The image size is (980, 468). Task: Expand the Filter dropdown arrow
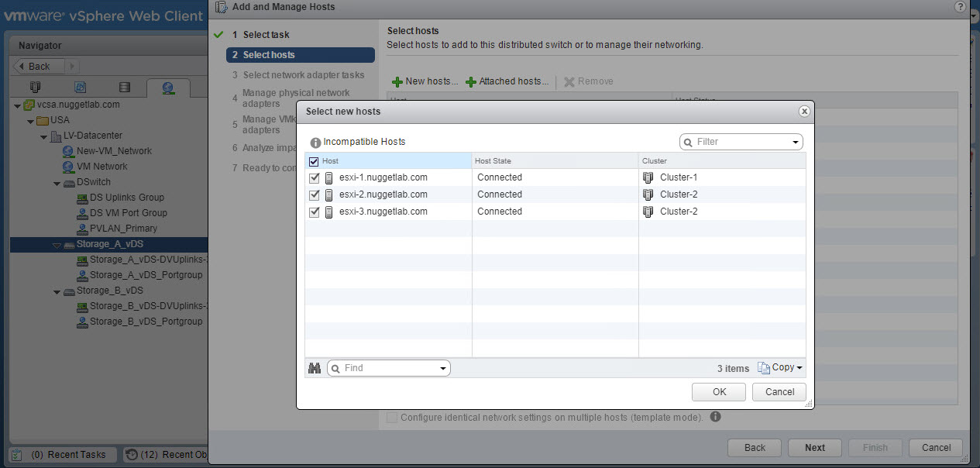click(795, 143)
